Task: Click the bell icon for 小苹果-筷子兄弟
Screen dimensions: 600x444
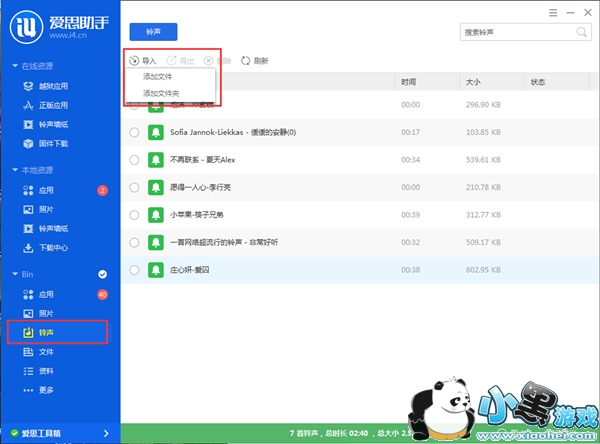Action: coord(156,215)
